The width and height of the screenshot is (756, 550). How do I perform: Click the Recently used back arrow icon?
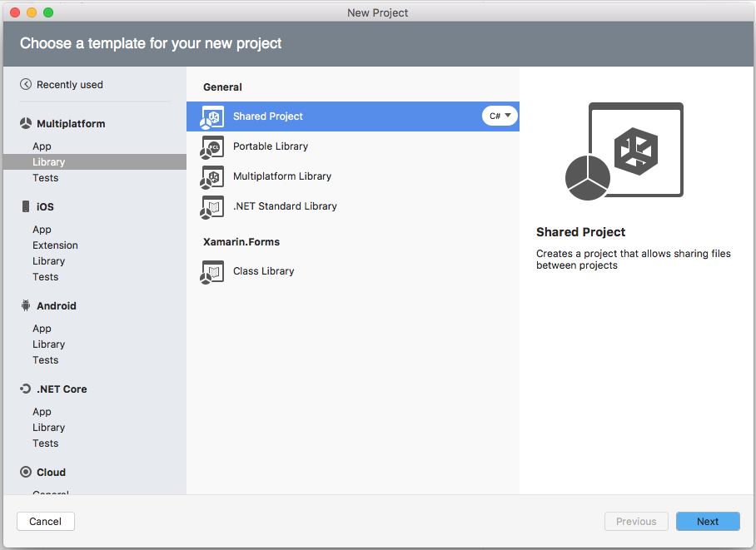[x=26, y=84]
